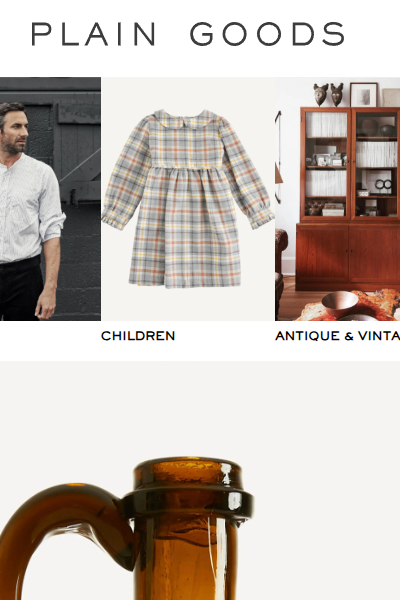The image size is (400, 600).
Task: Click the cabinet's lower wooden doors
Action: coord(347,254)
